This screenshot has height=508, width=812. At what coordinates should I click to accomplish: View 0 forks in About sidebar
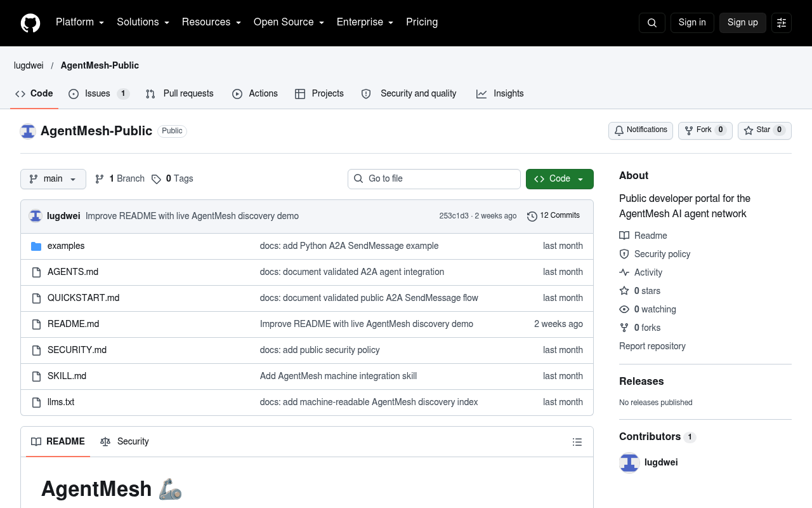640,328
